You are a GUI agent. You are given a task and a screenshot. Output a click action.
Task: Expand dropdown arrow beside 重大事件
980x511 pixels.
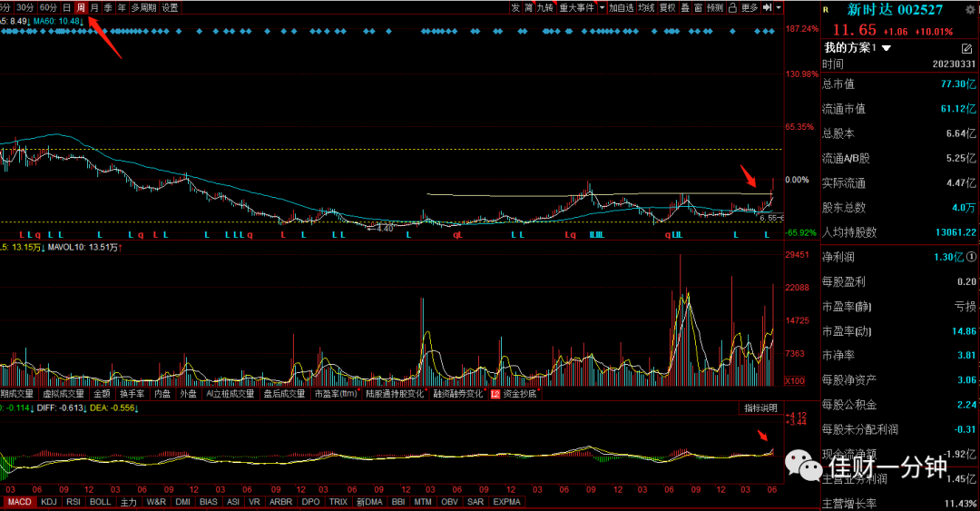602,7
